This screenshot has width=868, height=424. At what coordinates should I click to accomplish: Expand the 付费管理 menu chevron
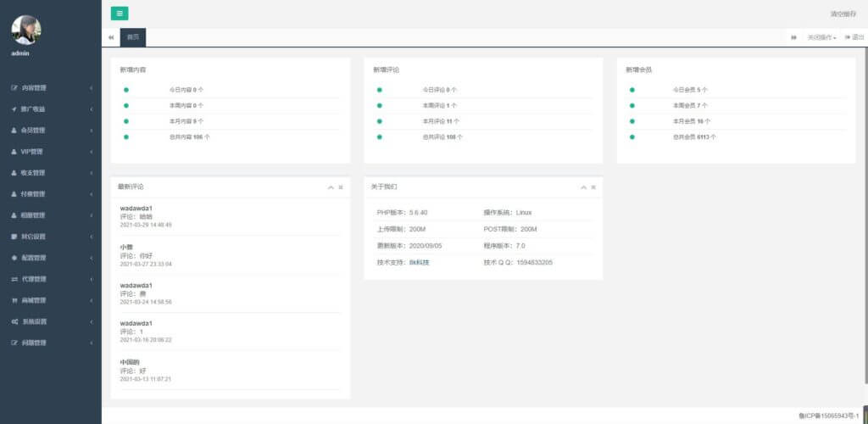click(91, 194)
